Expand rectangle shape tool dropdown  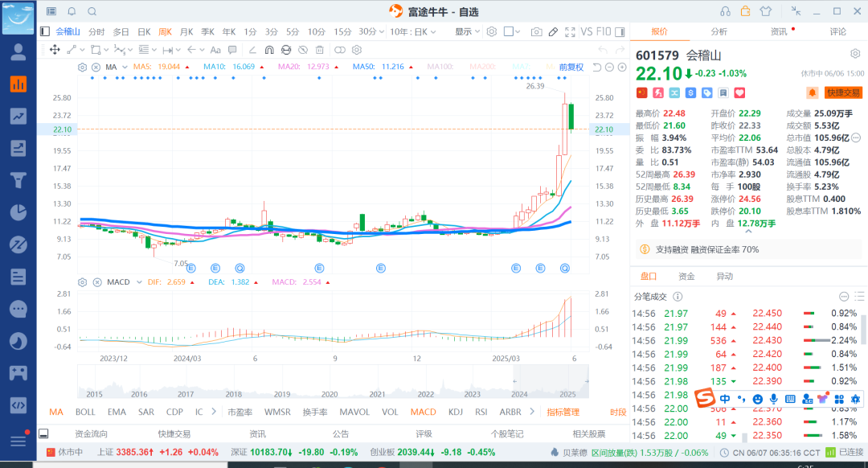106,50
